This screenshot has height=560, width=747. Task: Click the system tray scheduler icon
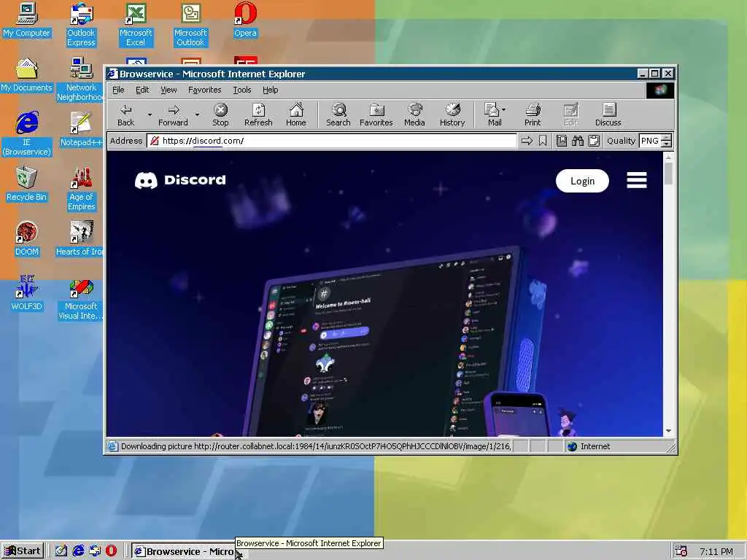(681, 551)
